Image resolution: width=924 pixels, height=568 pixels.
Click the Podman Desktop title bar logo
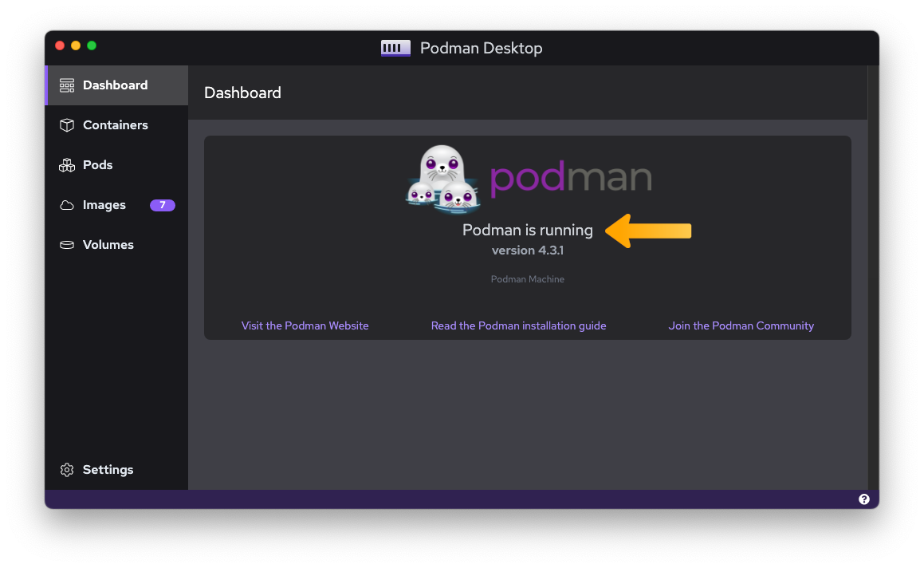pyautogui.click(x=395, y=48)
